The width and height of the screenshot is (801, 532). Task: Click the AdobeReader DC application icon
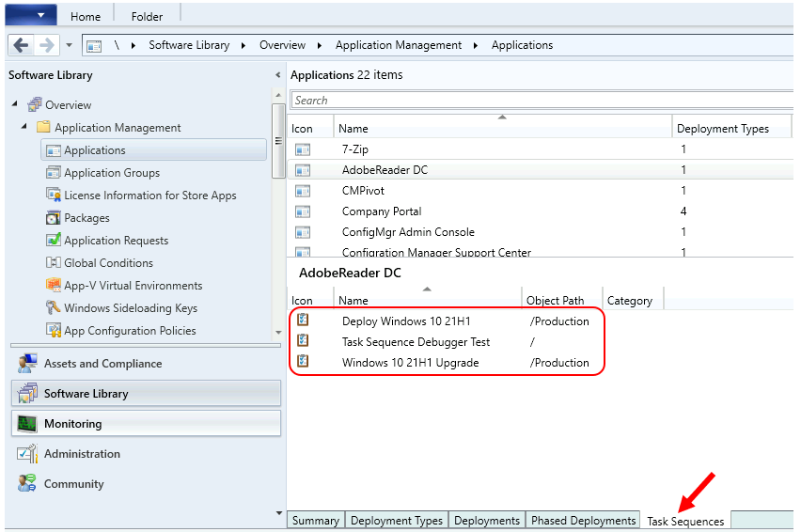tap(303, 170)
